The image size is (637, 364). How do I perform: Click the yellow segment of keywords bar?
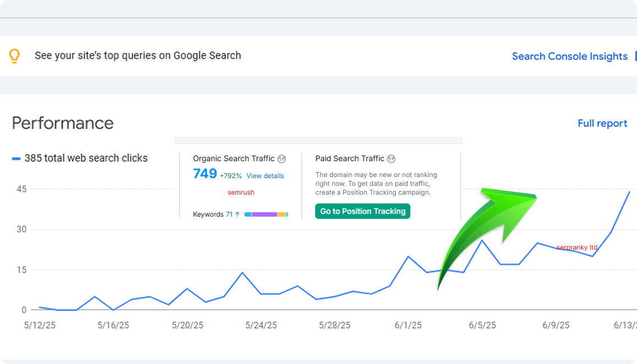[281, 214]
